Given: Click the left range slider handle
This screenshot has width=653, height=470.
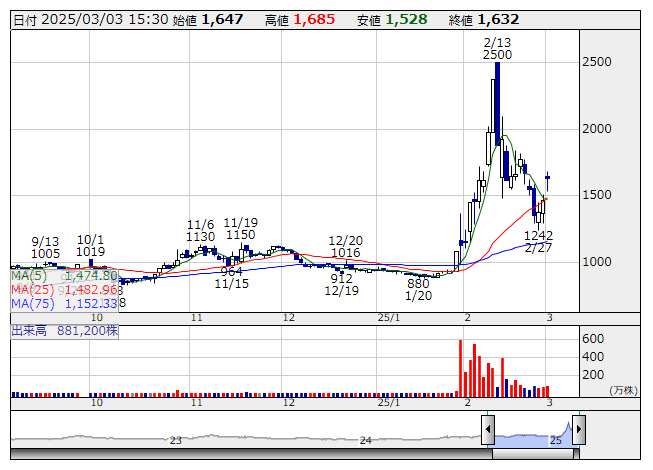Looking at the screenshot, I should click(x=488, y=430).
